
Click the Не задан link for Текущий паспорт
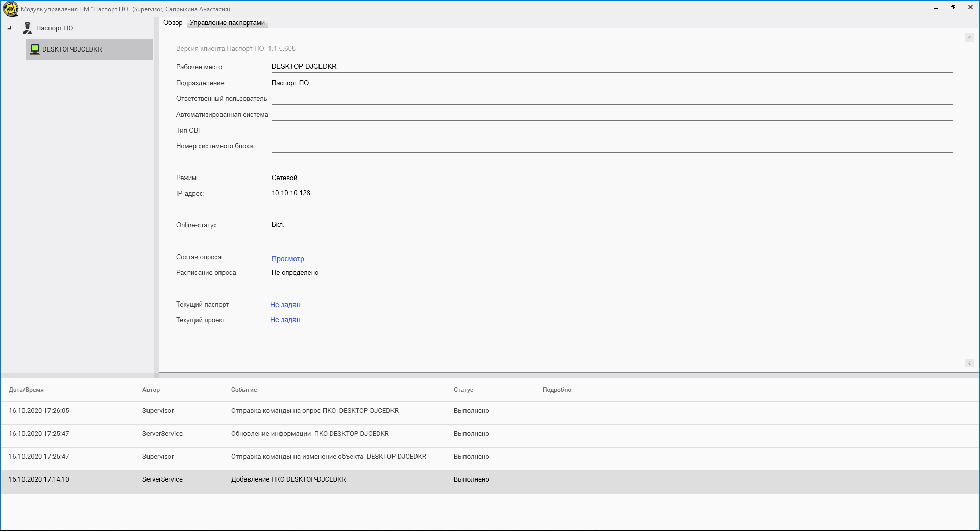pos(285,305)
